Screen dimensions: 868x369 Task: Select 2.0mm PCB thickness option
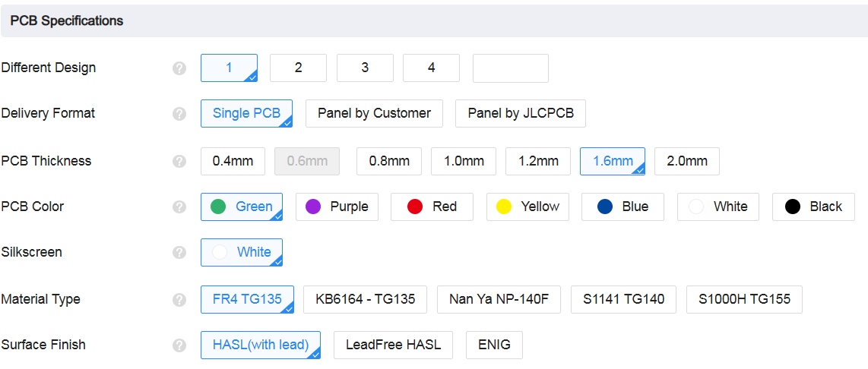click(x=686, y=161)
